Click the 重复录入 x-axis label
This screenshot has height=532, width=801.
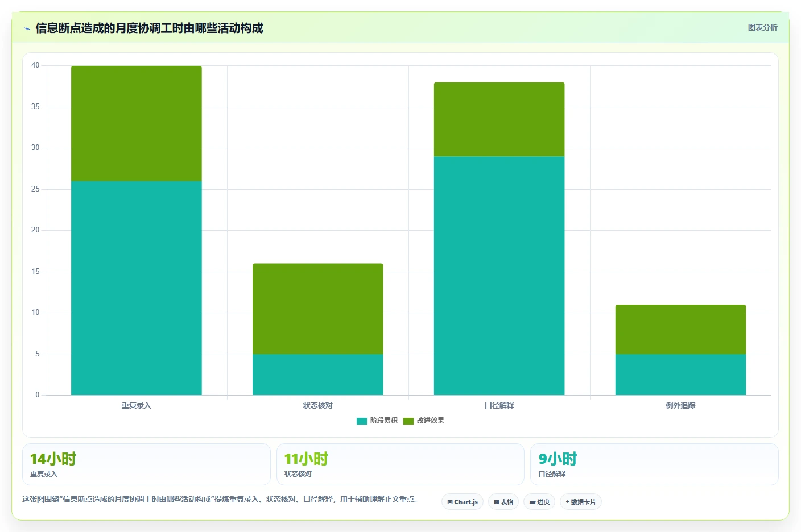coord(137,405)
